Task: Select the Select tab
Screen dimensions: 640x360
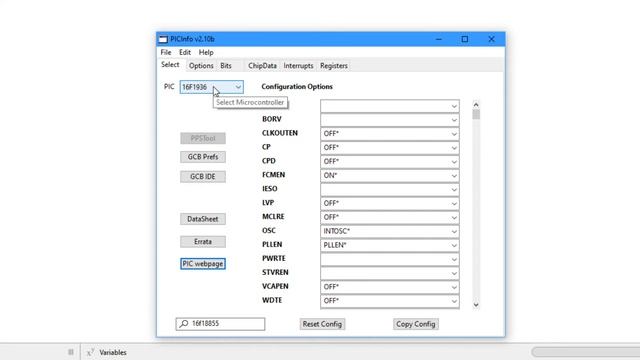Action: tap(170, 65)
